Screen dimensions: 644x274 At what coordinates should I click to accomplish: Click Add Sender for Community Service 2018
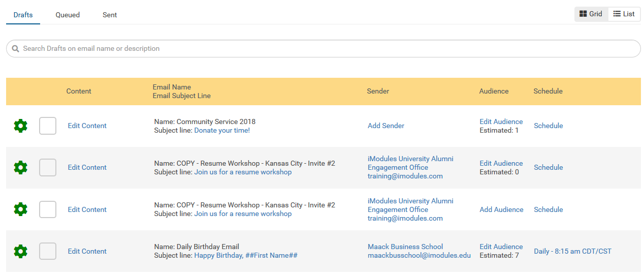pos(386,126)
